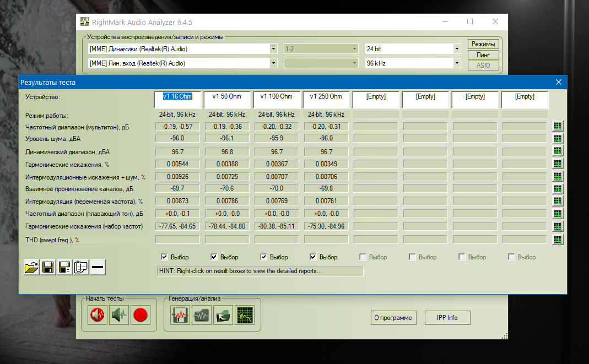The image size is (589, 364).
Task: Show harmonic distortion graph icon
Action: (558, 164)
